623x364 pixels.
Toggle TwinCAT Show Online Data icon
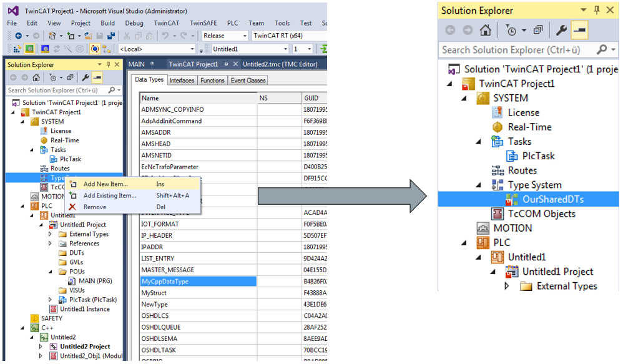[94, 49]
